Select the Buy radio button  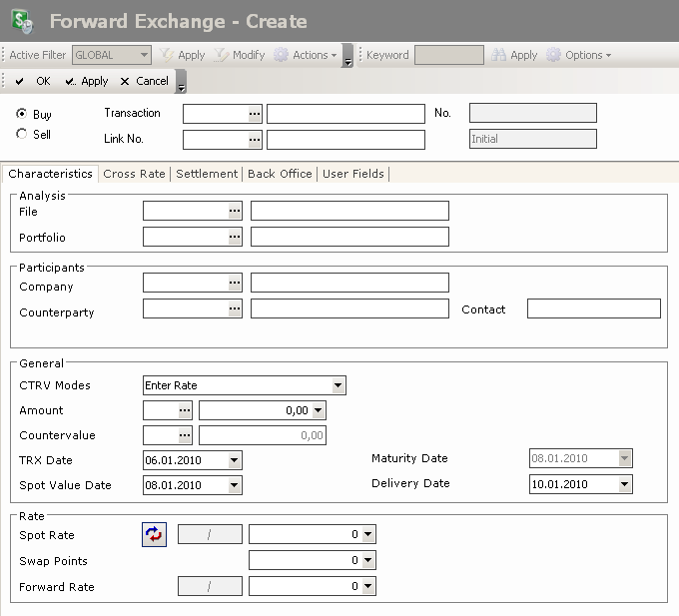coord(22,115)
